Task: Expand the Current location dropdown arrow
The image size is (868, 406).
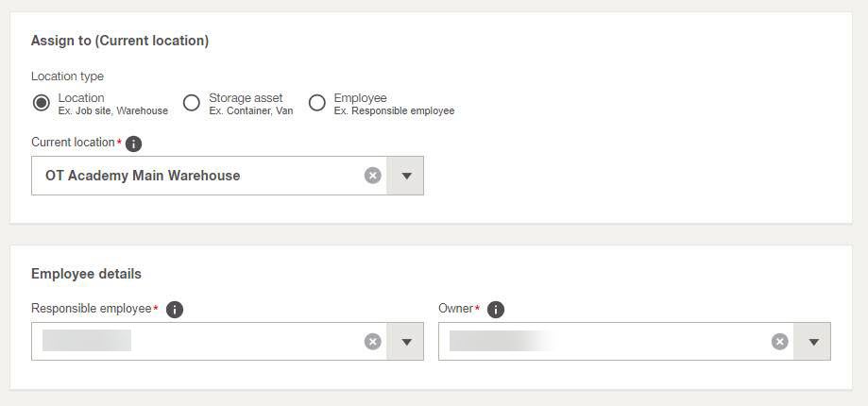Action: pos(405,176)
